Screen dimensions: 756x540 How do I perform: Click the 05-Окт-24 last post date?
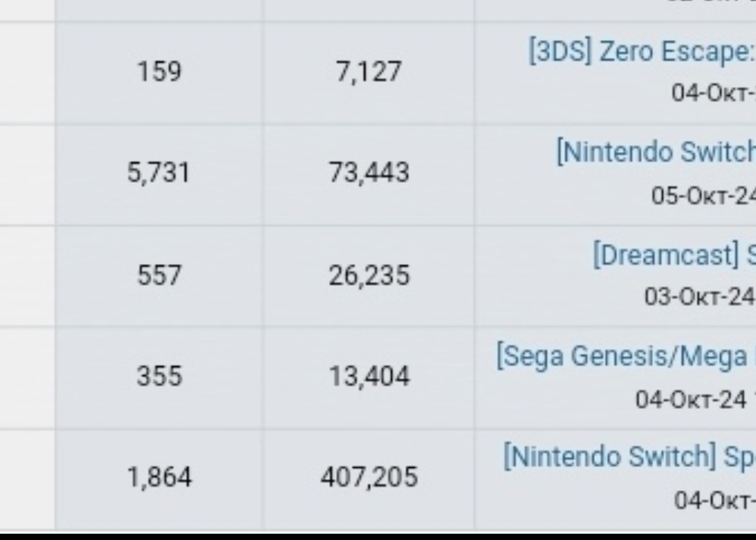pyautogui.click(x=703, y=195)
